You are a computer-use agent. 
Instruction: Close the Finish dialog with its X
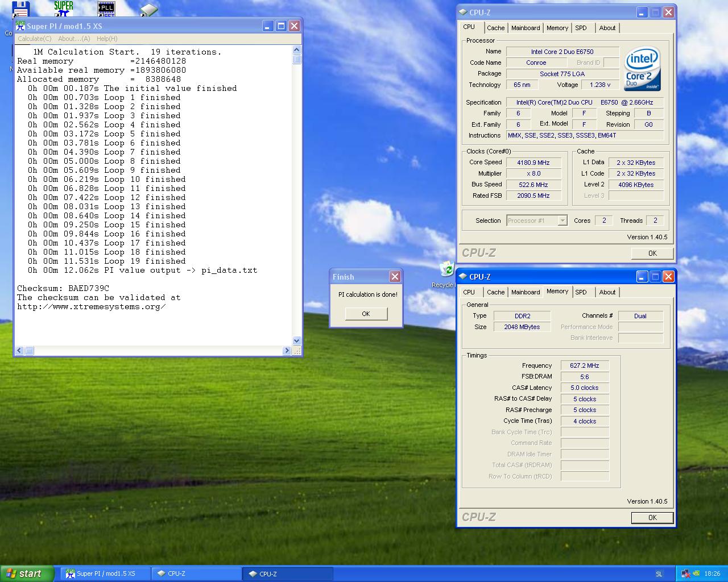click(x=395, y=277)
